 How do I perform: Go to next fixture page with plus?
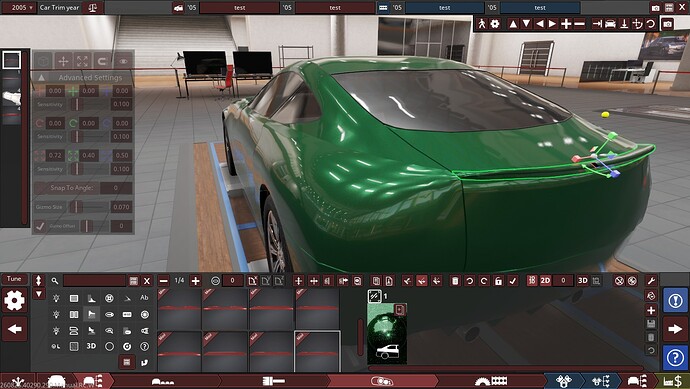(195, 281)
